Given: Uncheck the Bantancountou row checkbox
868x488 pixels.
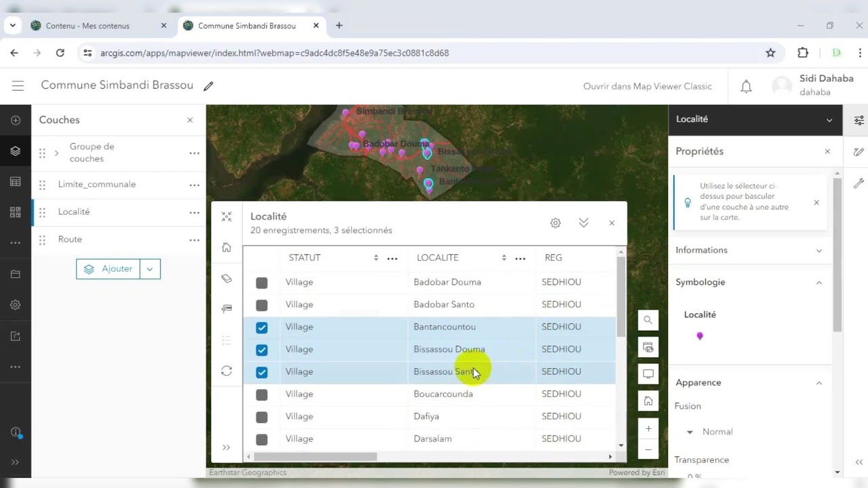Looking at the screenshot, I should (262, 327).
